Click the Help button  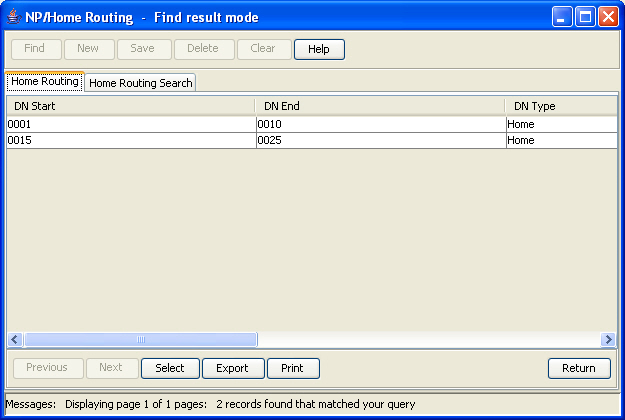(319, 49)
